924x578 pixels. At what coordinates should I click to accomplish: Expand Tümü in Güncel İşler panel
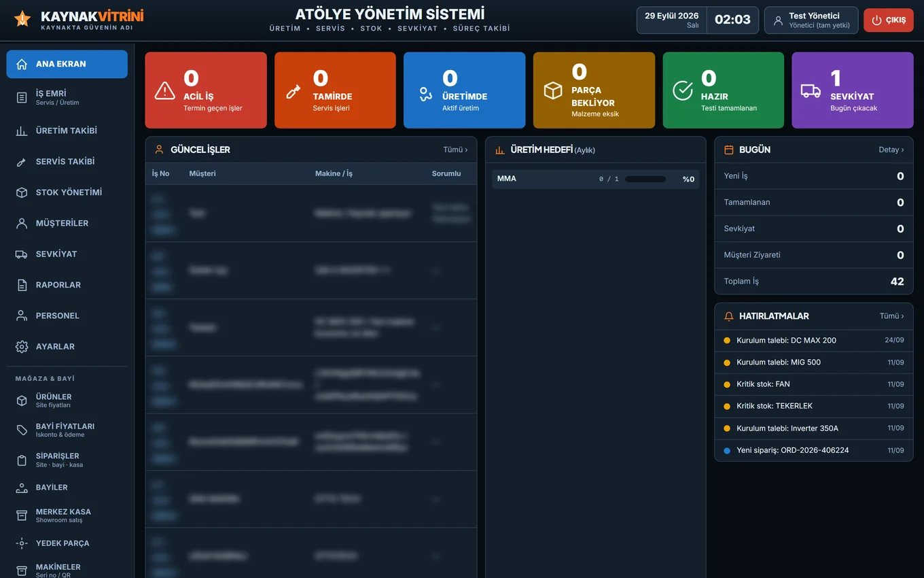[455, 150]
